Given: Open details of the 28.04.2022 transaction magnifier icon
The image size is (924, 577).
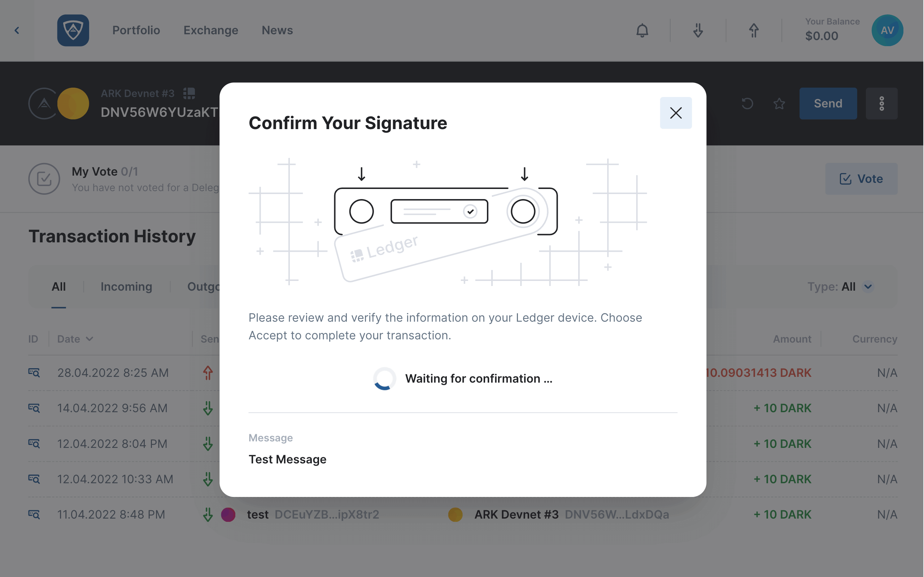Looking at the screenshot, I should point(34,373).
